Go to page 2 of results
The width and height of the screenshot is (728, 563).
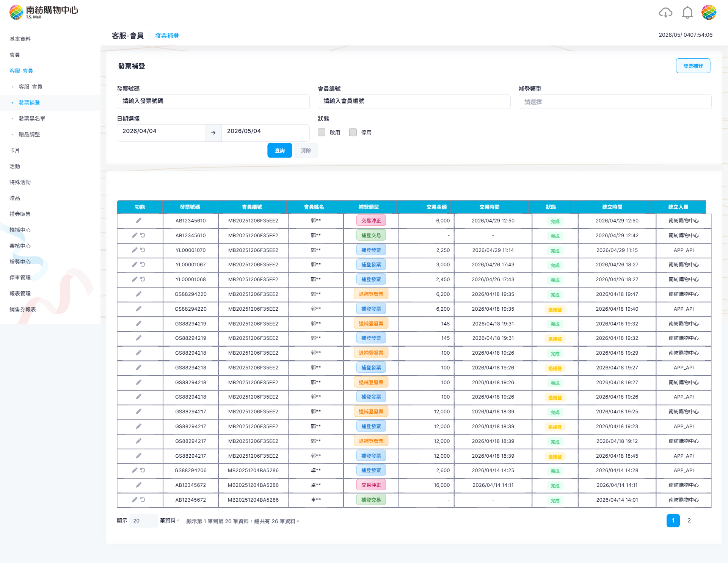point(689,521)
